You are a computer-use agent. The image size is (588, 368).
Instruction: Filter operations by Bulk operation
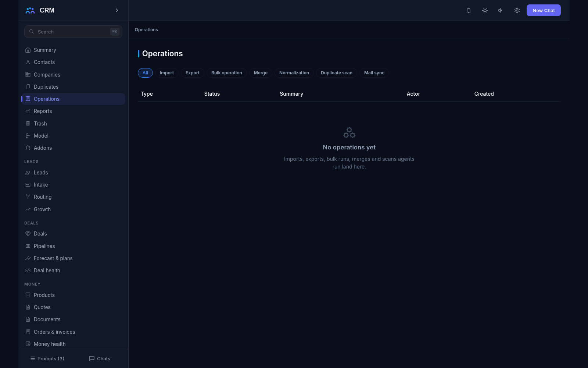[x=227, y=73]
